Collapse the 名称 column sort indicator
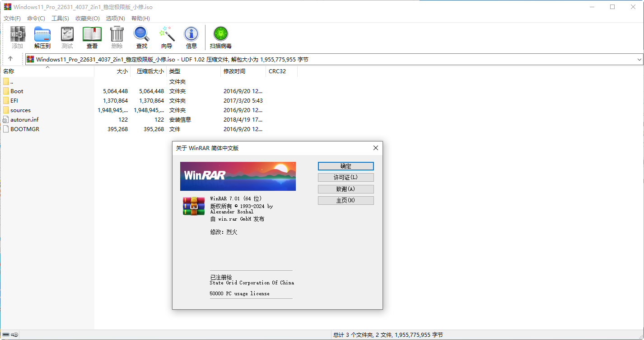This screenshot has height=340, width=644. (47, 67)
